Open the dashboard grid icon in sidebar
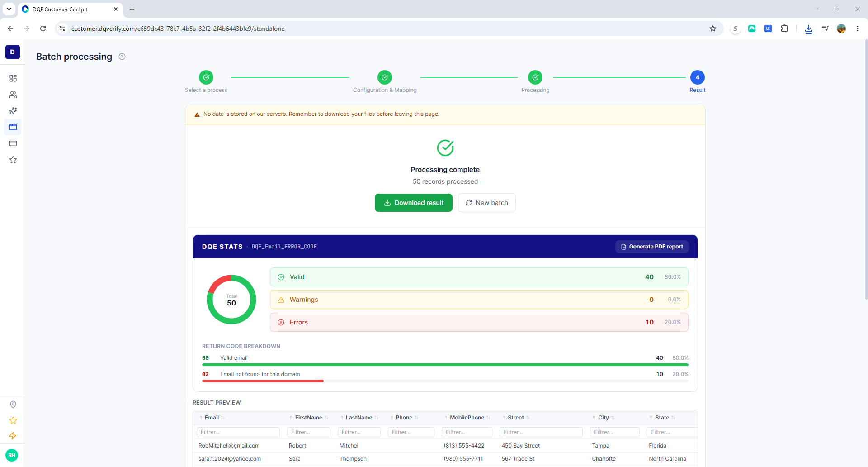 pyautogui.click(x=13, y=78)
